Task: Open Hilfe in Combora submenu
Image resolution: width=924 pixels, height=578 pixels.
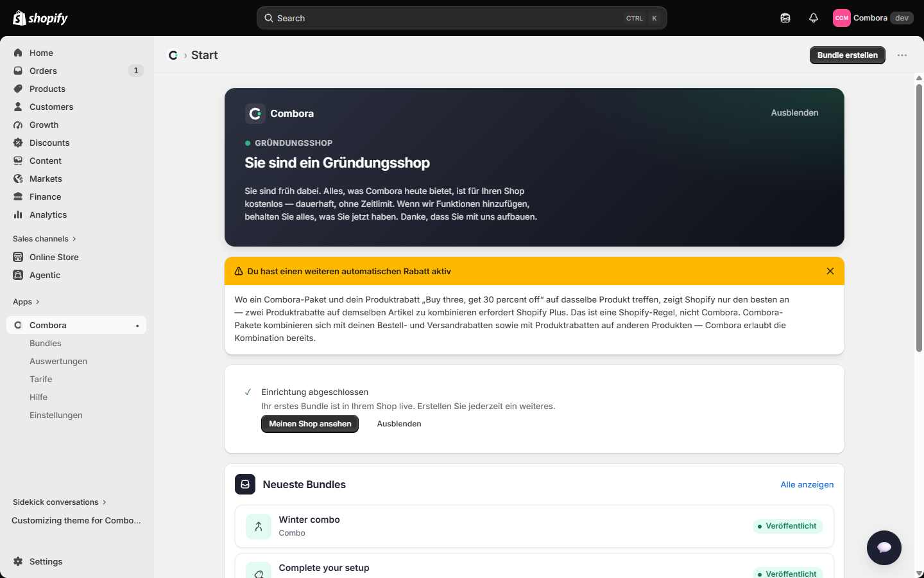Action: [x=38, y=397]
